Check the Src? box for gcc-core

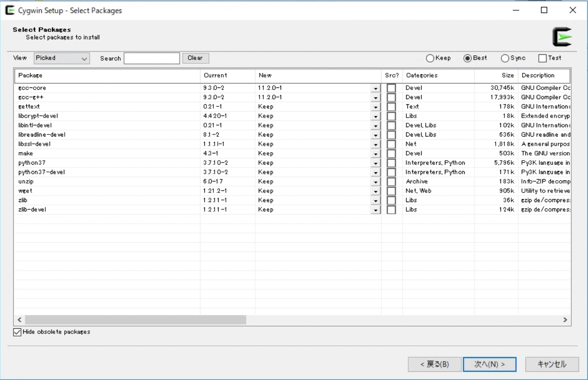(x=391, y=88)
